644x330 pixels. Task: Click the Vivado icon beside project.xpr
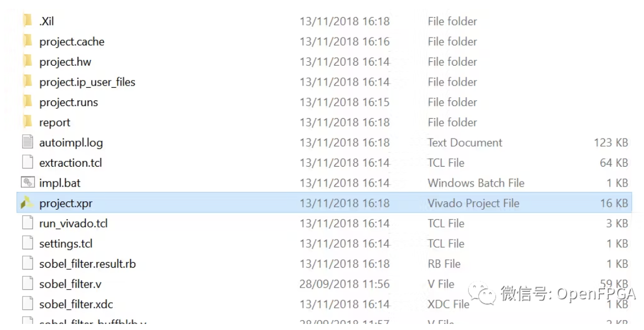[27, 203]
